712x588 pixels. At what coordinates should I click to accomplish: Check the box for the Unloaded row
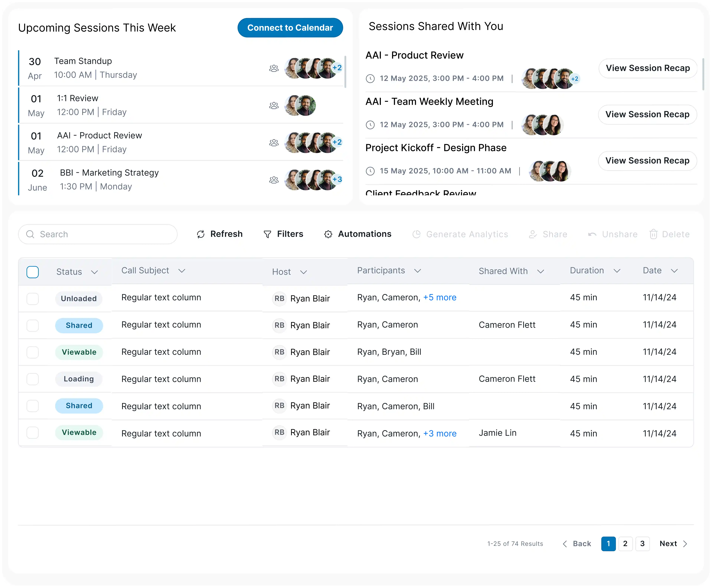pos(32,299)
